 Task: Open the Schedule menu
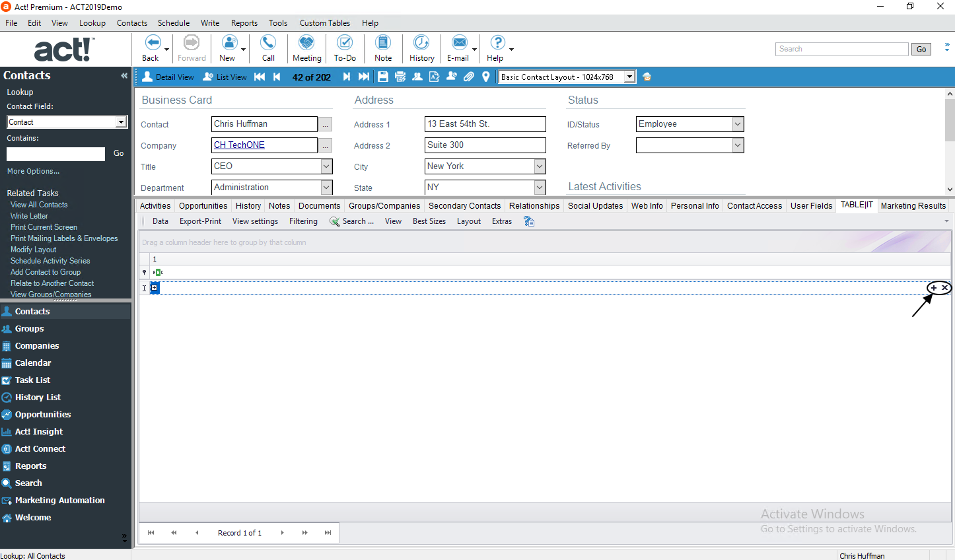point(173,22)
